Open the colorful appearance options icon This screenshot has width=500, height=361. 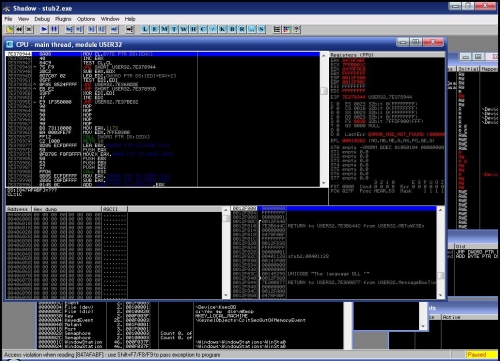286,29
